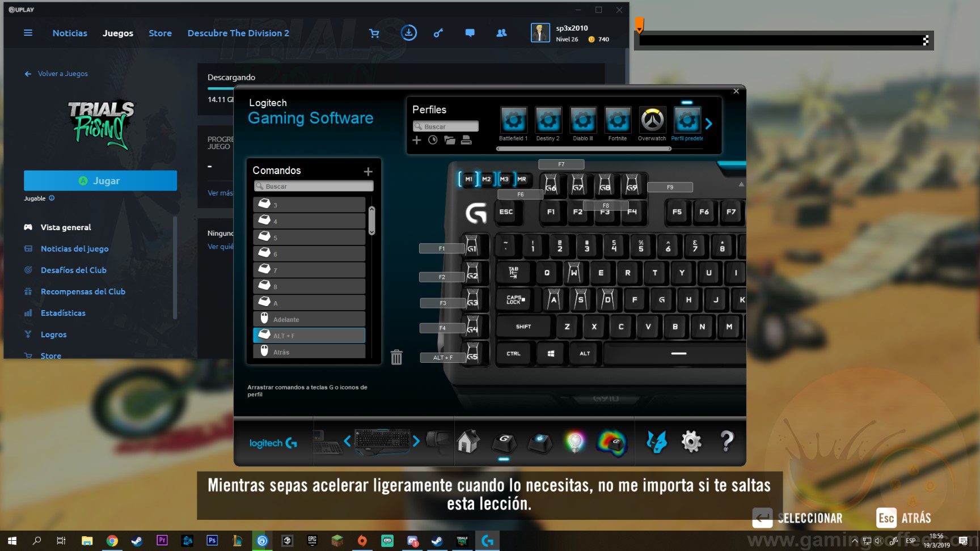Open Logitech settings gear icon

click(x=691, y=441)
